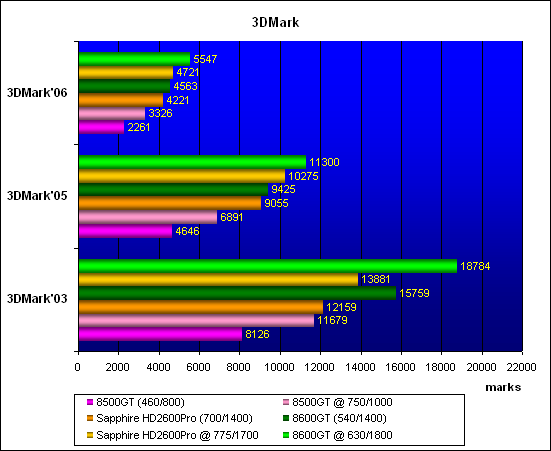Click legend text "8600GT (540/1400)"
This screenshot has height=451, width=551.
coord(339,418)
